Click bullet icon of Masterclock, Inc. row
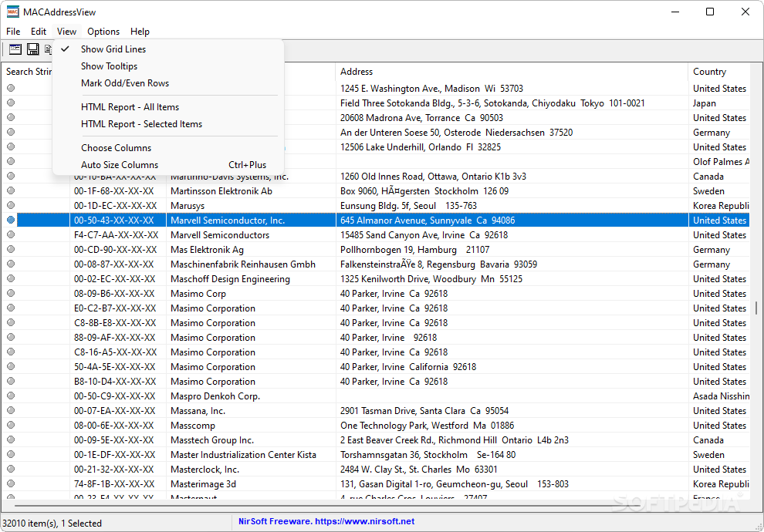The width and height of the screenshot is (764, 532). 11,469
